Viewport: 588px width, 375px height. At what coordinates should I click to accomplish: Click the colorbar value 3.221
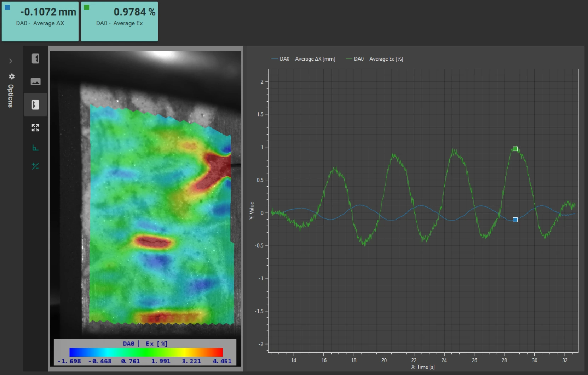click(x=191, y=361)
